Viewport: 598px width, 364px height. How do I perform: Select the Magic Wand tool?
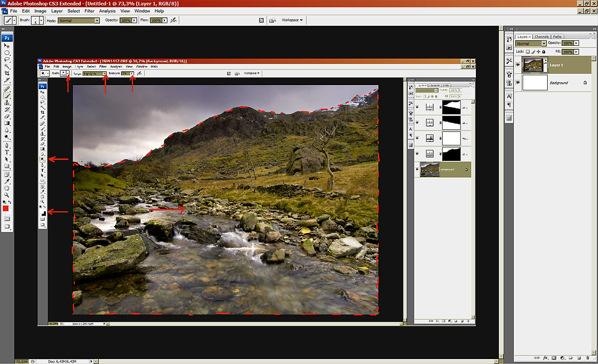click(x=7, y=66)
